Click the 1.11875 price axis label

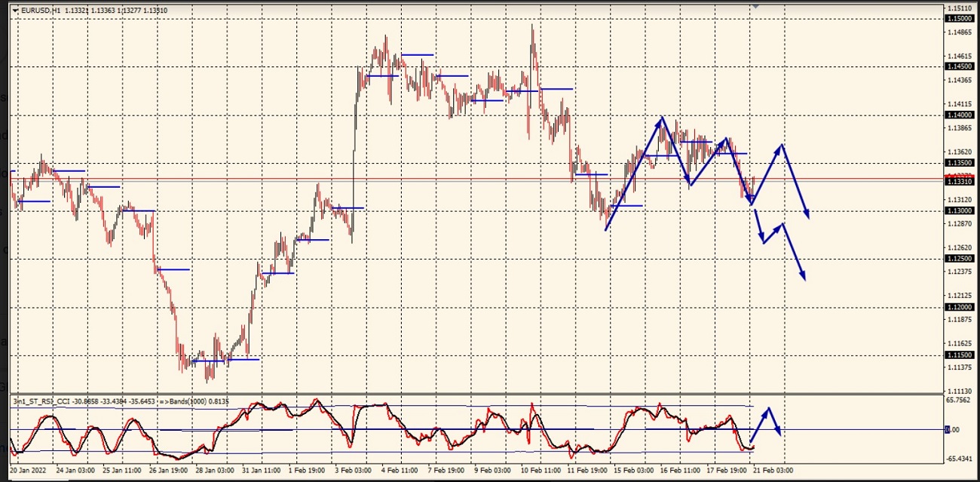960,320
